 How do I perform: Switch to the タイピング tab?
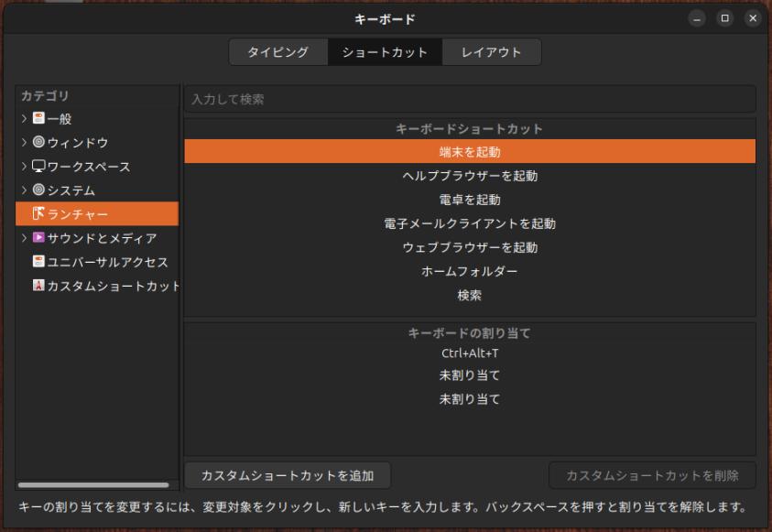pyautogui.click(x=278, y=52)
